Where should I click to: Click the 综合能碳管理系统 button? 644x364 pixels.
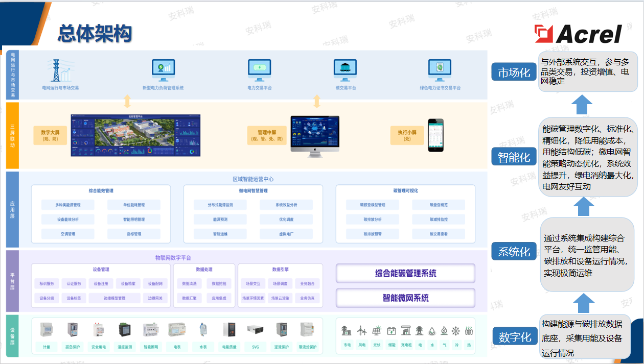coord(405,273)
